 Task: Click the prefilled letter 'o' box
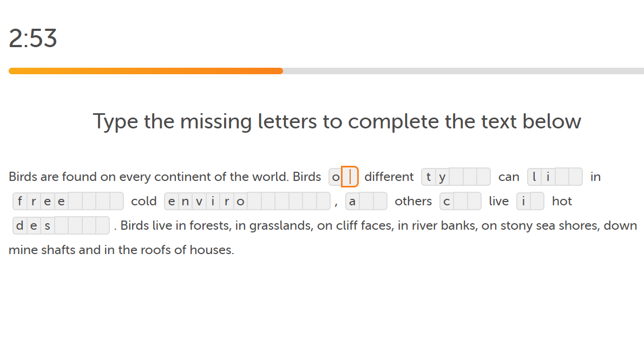[336, 177]
